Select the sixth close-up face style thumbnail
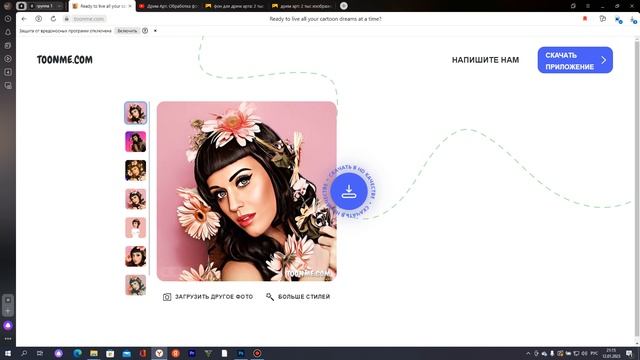This screenshot has height=360, width=640. point(136,256)
